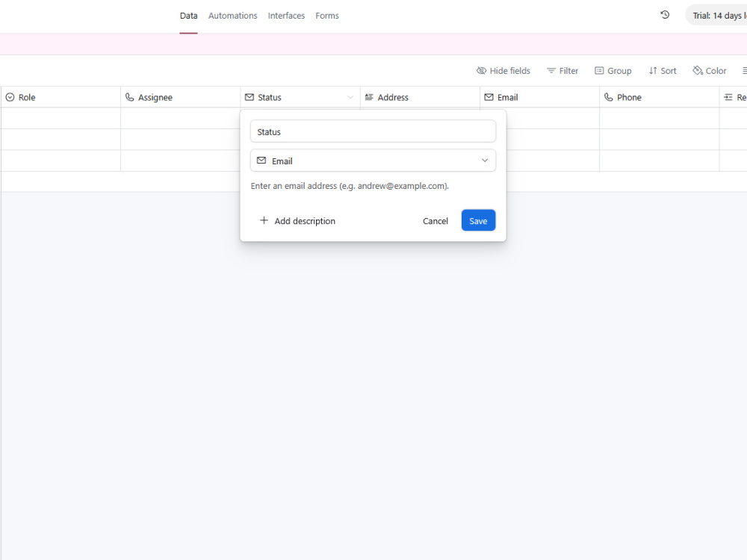Viewport: 747px width, 560px height.
Task: Click the field icon of the cut-off Re column
Action: (728, 97)
